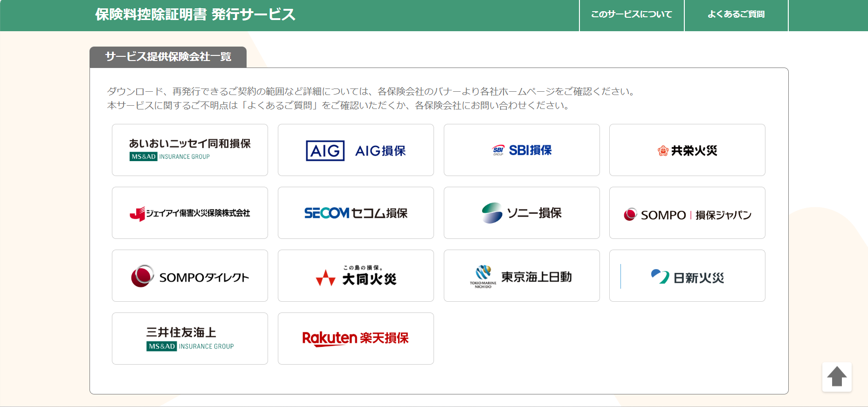The height and width of the screenshot is (407, 868).
Task: Select the 日新火災 banner
Action: coord(687,276)
